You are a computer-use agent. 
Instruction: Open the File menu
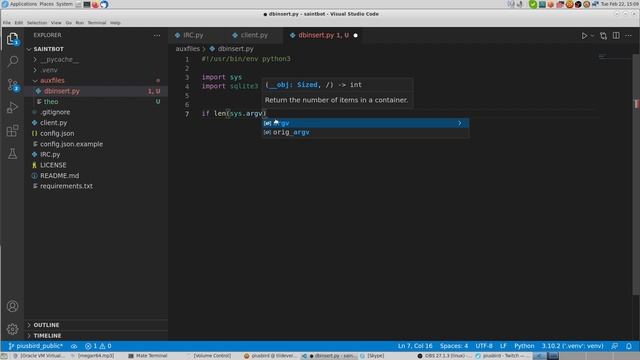pos(7,23)
